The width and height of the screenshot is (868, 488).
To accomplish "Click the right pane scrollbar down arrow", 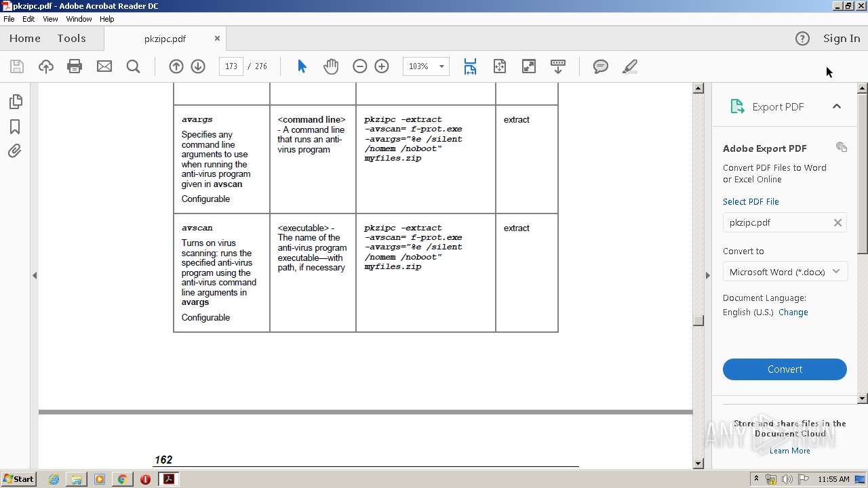I will click(863, 399).
